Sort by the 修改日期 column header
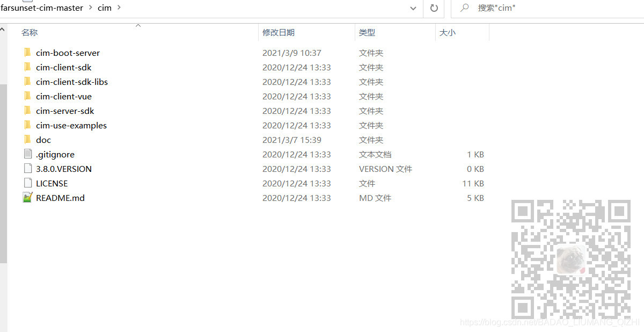The height and width of the screenshot is (332, 644). click(x=278, y=32)
